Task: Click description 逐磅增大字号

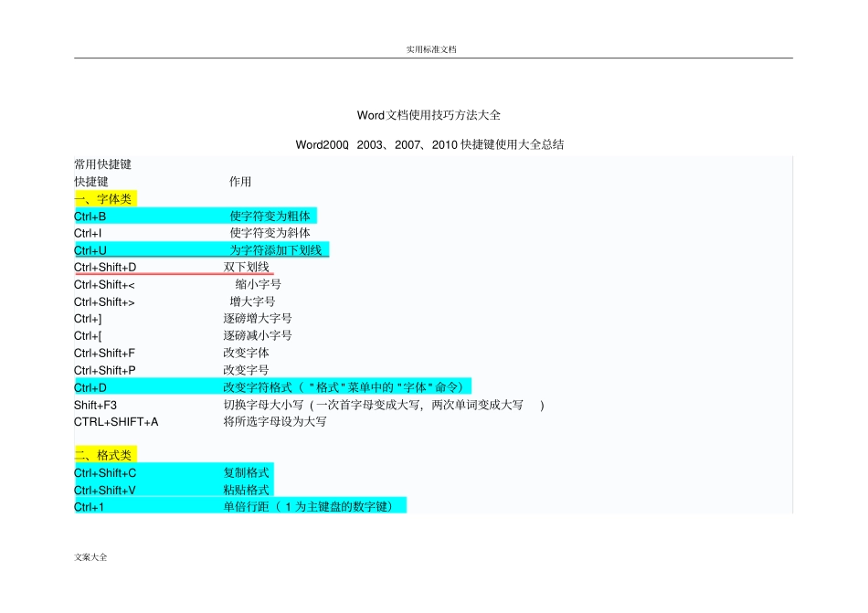Action: click(258, 319)
